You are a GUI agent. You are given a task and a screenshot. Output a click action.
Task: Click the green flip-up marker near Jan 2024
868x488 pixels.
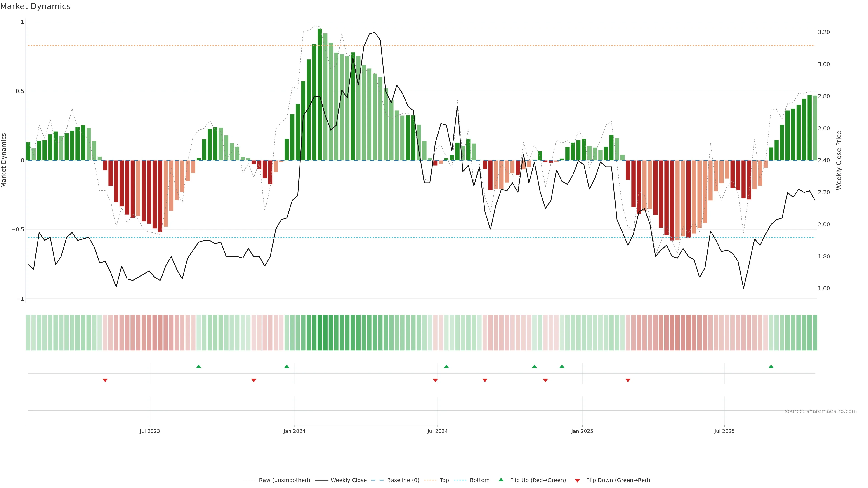[x=287, y=366]
